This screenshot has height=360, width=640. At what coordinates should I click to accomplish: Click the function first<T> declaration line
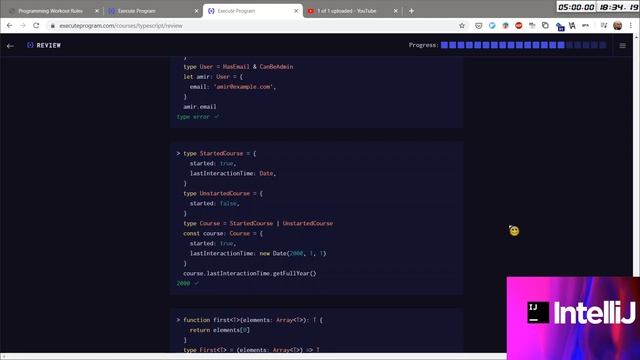click(x=253, y=320)
